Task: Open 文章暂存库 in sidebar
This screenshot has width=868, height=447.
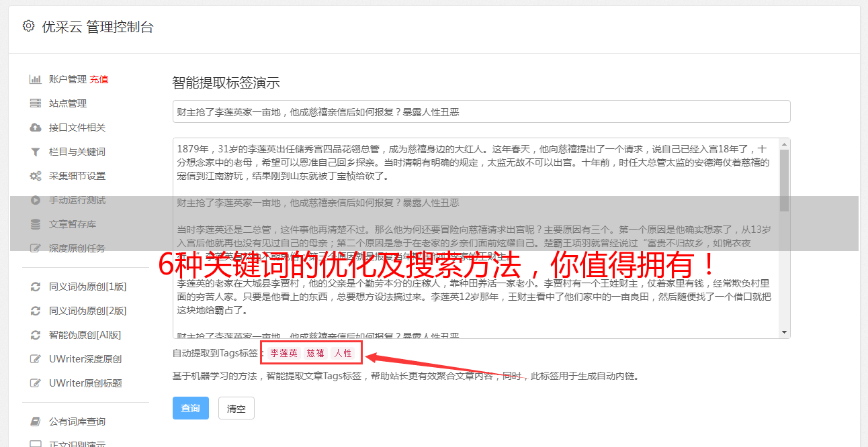Action: pos(73,224)
